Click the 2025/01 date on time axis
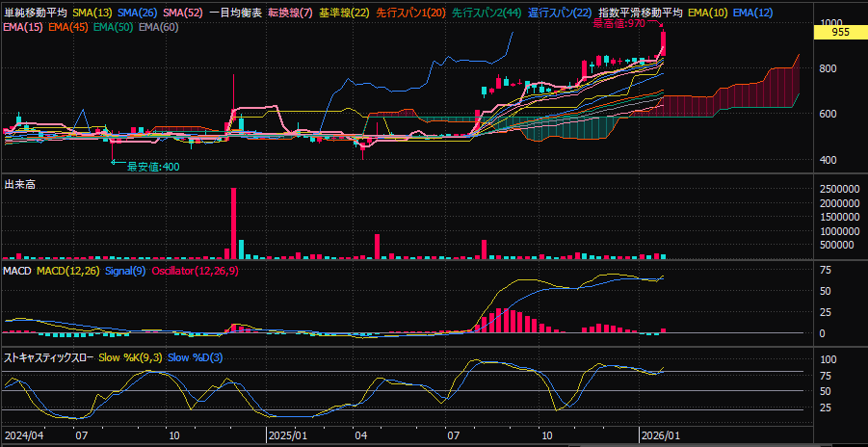868x447 pixels. pos(286,434)
